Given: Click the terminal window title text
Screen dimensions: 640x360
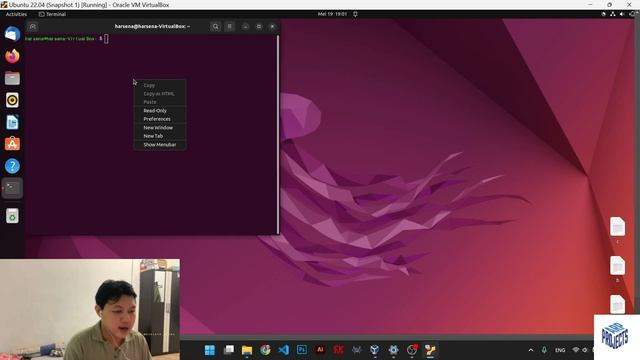Looking at the screenshot, I should tap(152, 26).
